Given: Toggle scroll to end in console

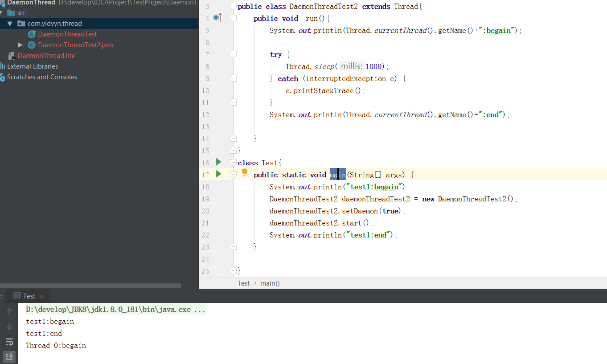Looking at the screenshot, I should tap(9, 356).
